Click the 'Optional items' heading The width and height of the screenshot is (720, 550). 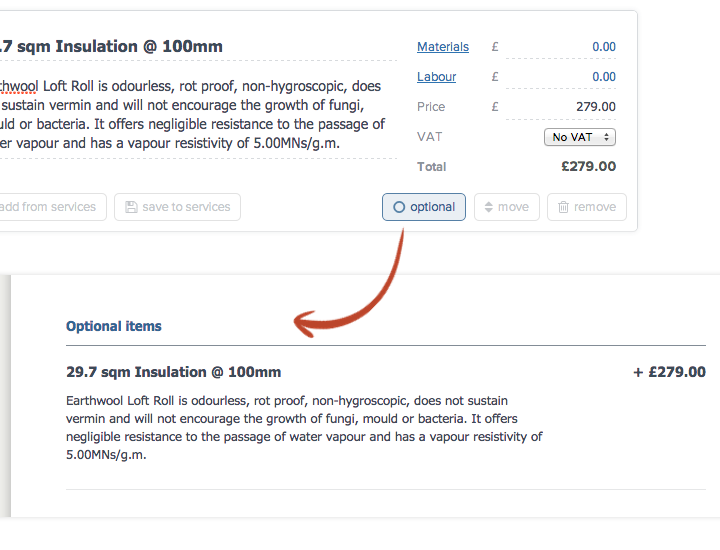(113, 326)
